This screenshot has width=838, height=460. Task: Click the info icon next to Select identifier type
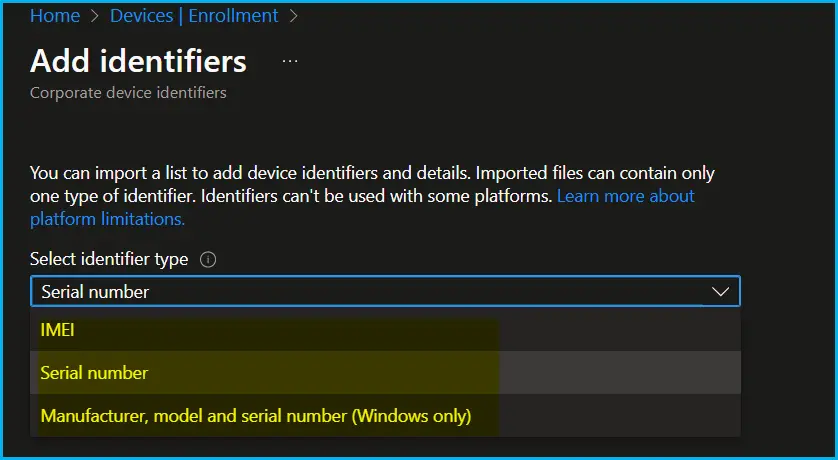(x=207, y=260)
